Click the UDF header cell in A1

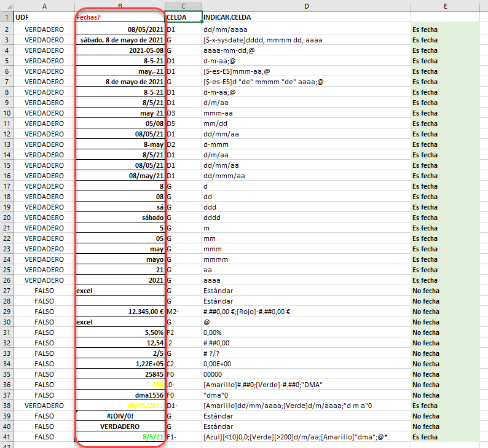tap(44, 17)
